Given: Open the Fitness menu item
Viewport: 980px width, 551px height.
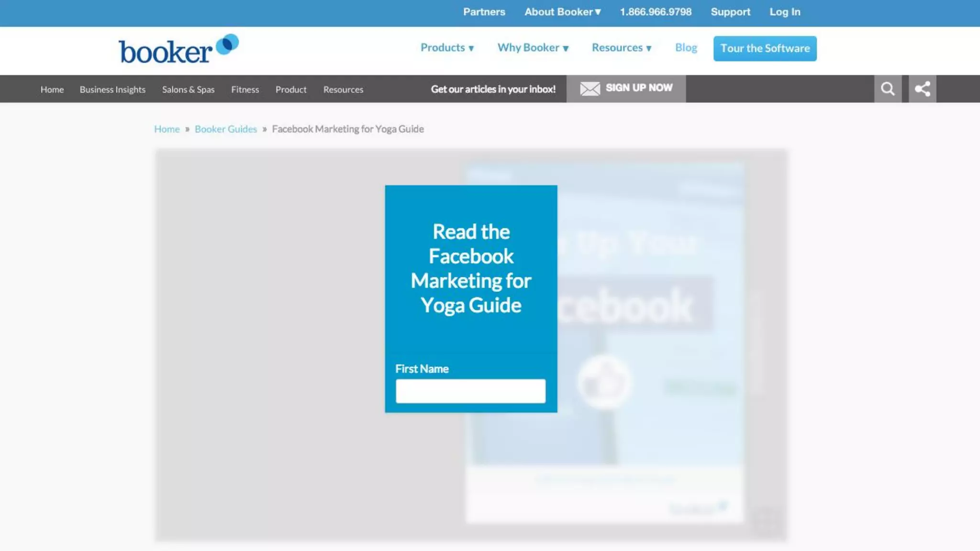Looking at the screenshot, I should pos(245,89).
